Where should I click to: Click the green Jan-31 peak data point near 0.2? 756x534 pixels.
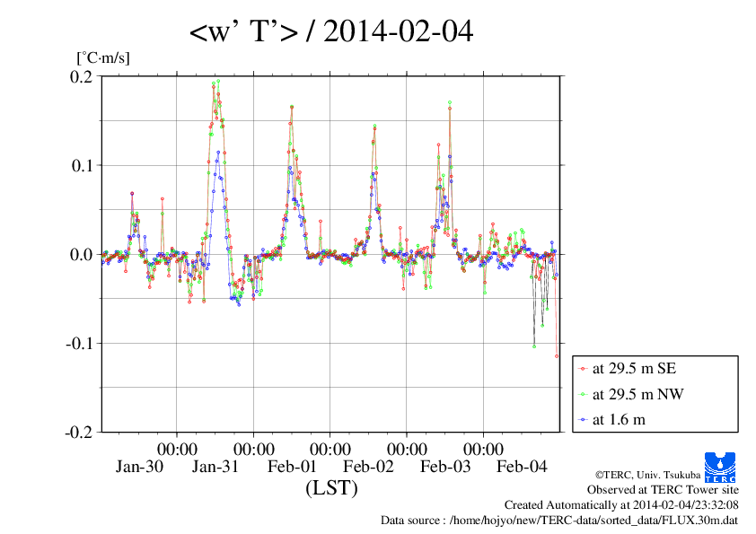[x=218, y=81]
